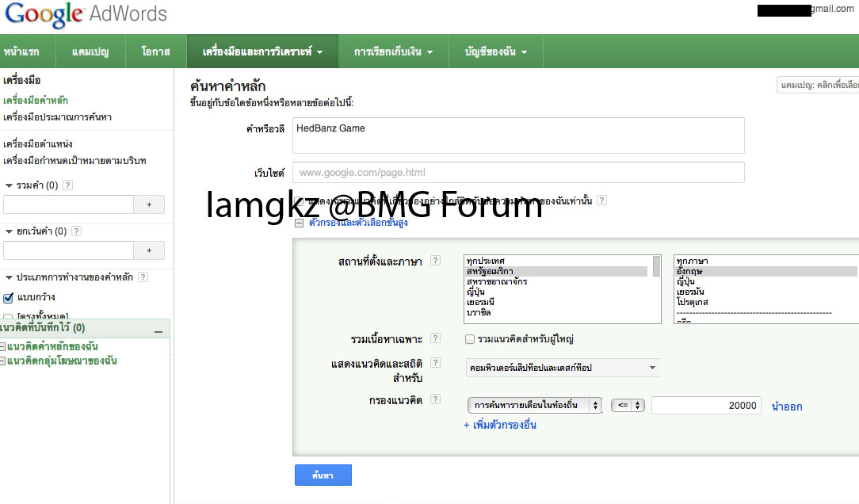Open บัญชีของฉัน menu

496,52
